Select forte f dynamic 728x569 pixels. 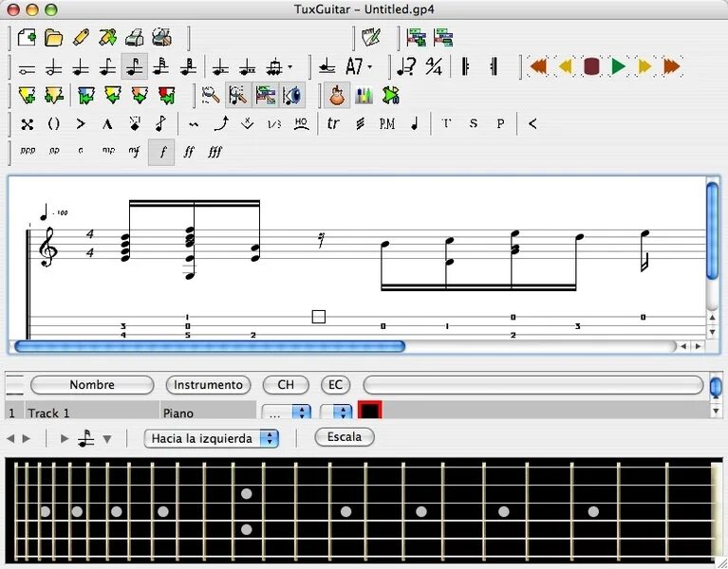(x=161, y=152)
